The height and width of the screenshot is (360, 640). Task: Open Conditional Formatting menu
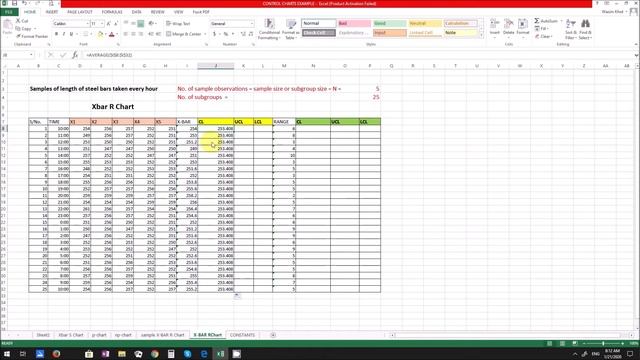269,29
